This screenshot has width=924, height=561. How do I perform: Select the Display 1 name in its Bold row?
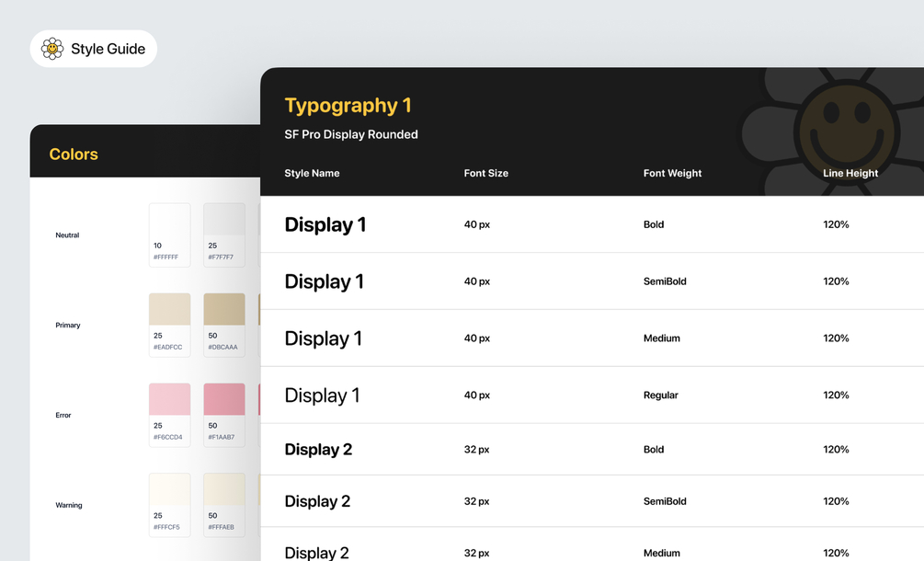pos(325,224)
